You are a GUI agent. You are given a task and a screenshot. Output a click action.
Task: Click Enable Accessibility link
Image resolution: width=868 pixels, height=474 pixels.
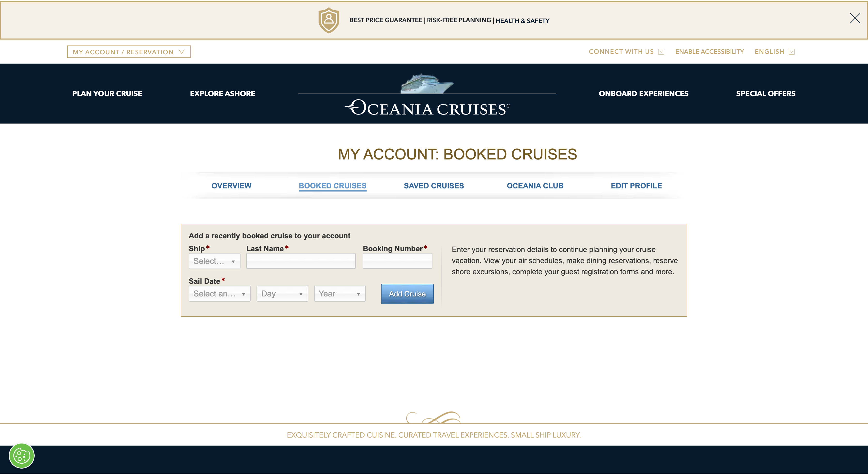point(709,52)
